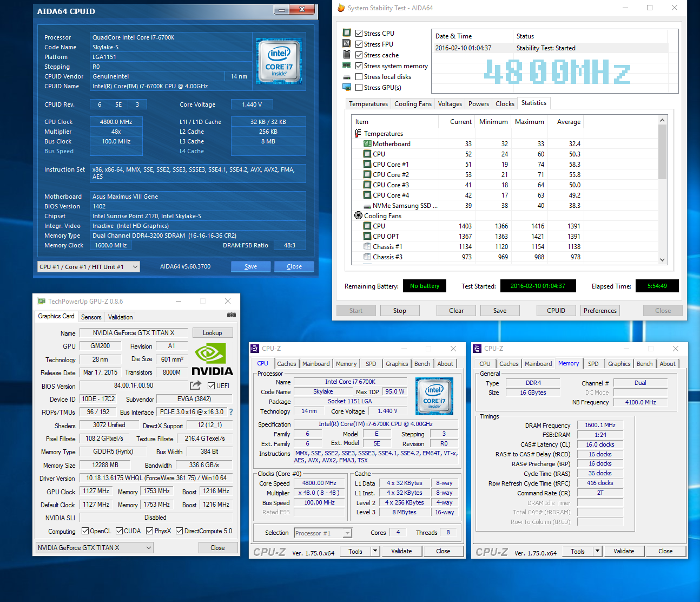Open the CPU #1 / Core #1 / HTT Unit dropdown

89,266
